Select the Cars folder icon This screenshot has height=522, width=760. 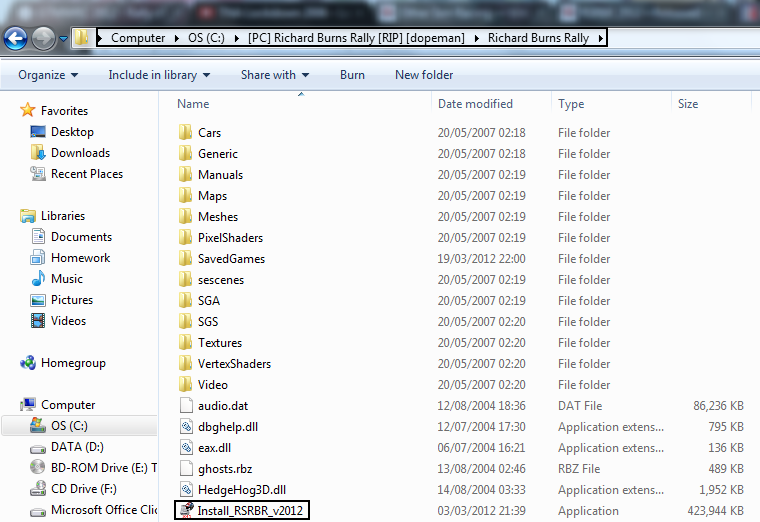(x=185, y=132)
